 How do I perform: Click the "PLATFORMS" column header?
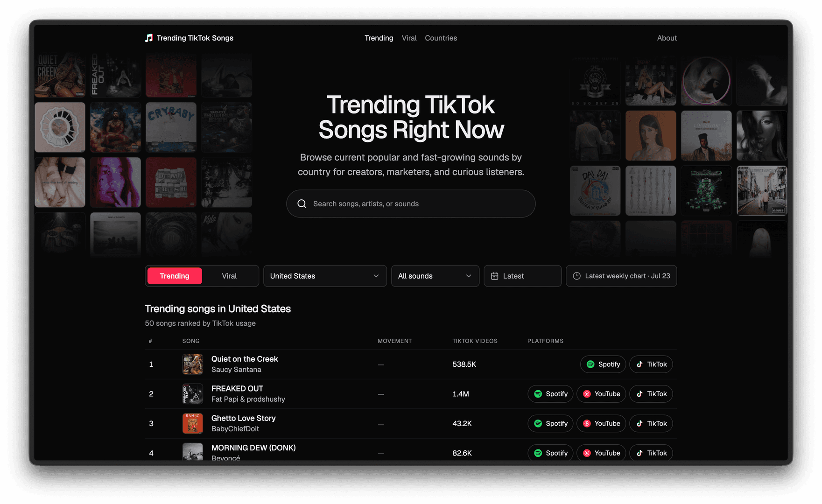[x=546, y=341]
